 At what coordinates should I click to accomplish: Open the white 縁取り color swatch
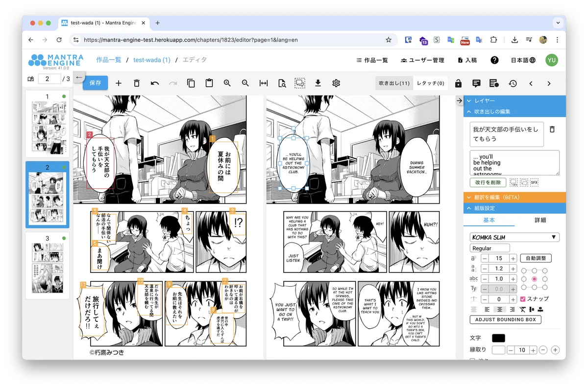point(498,350)
